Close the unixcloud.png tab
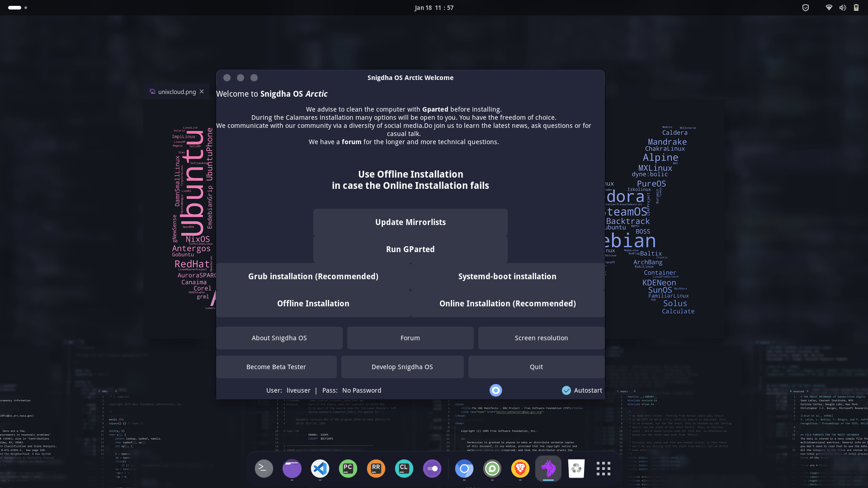The image size is (868, 488). click(x=202, y=92)
